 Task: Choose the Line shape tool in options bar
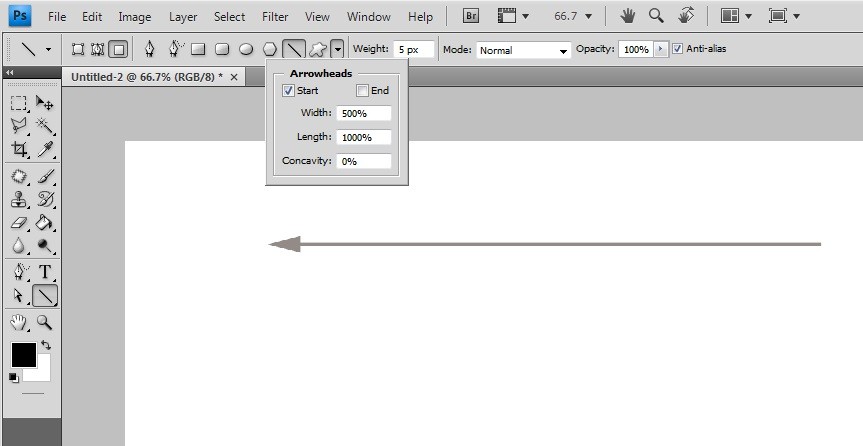click(x=294, y=50)
